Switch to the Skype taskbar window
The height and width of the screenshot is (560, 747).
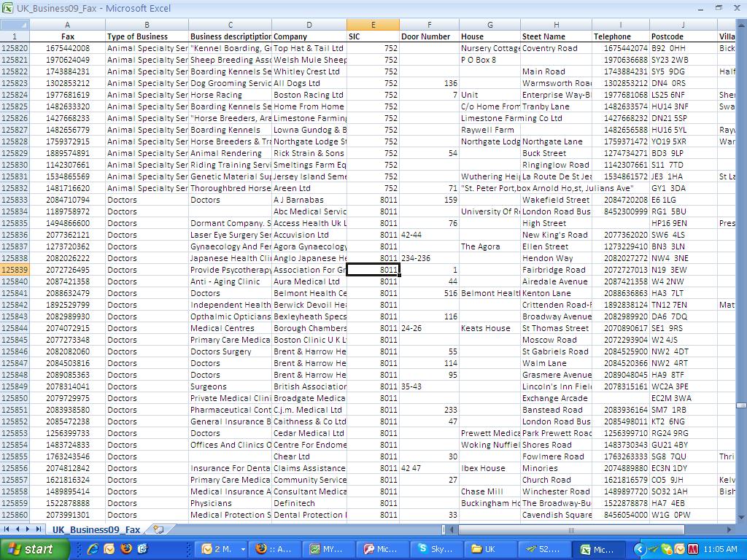coord(436,549)
